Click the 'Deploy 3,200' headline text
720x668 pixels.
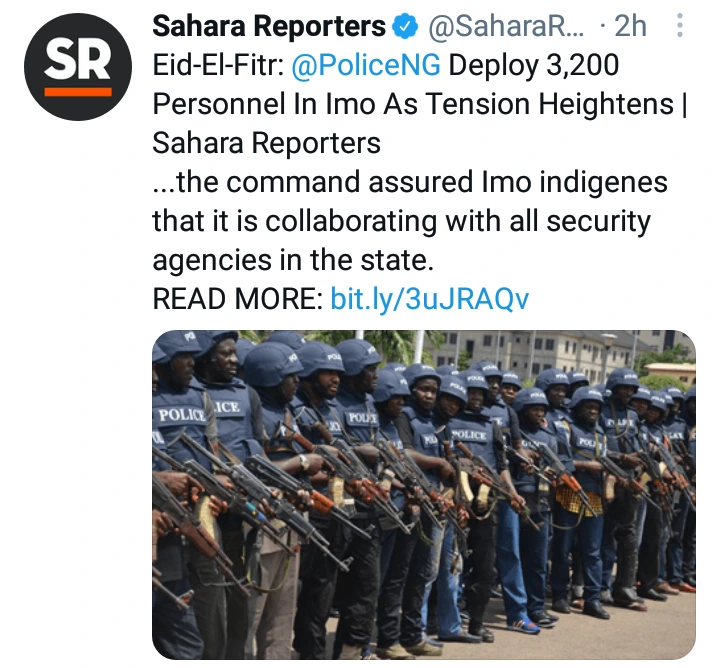534,65
